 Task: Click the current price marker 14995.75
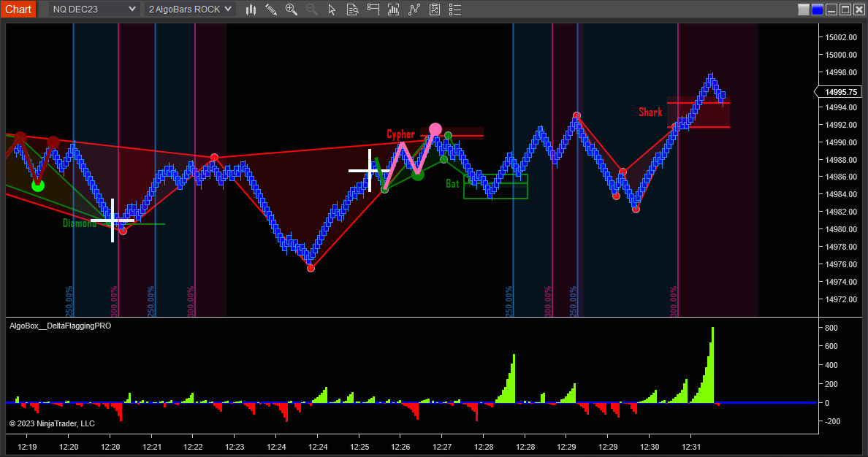(839, 92)
